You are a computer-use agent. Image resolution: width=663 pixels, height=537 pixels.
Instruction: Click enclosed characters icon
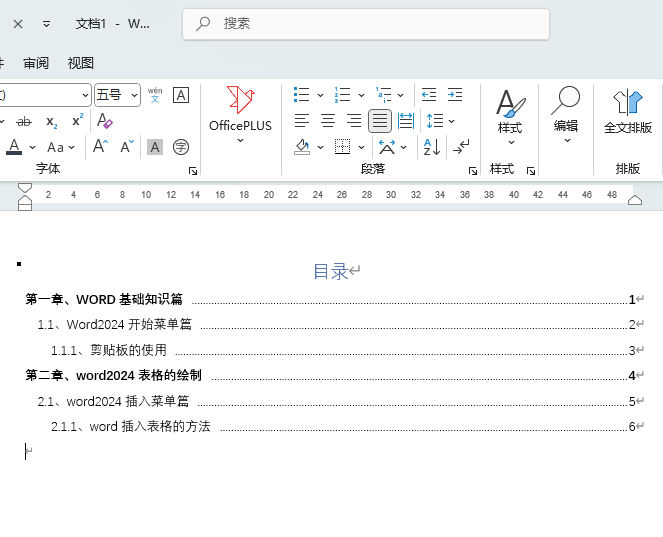tap(181, 147)
